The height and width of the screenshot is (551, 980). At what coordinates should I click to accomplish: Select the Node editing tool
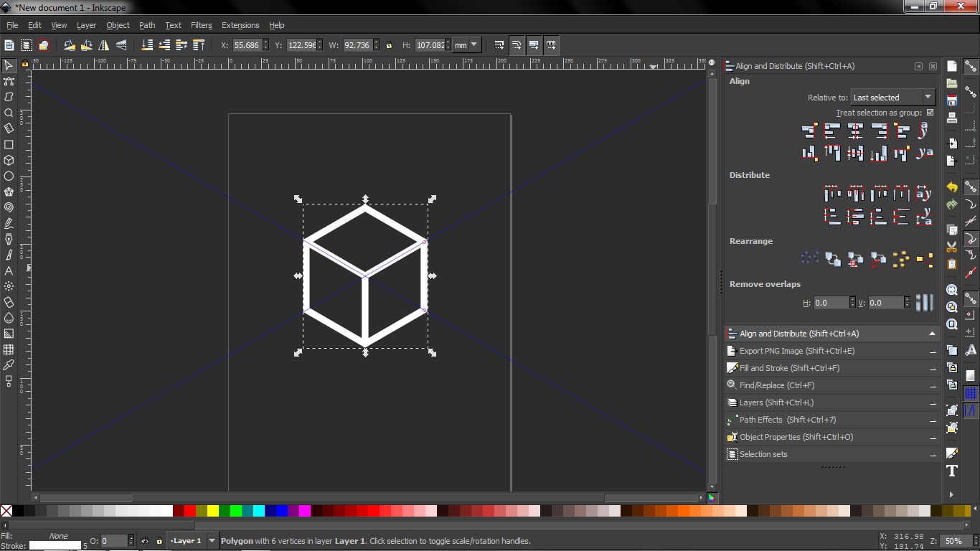coord(9,81)
